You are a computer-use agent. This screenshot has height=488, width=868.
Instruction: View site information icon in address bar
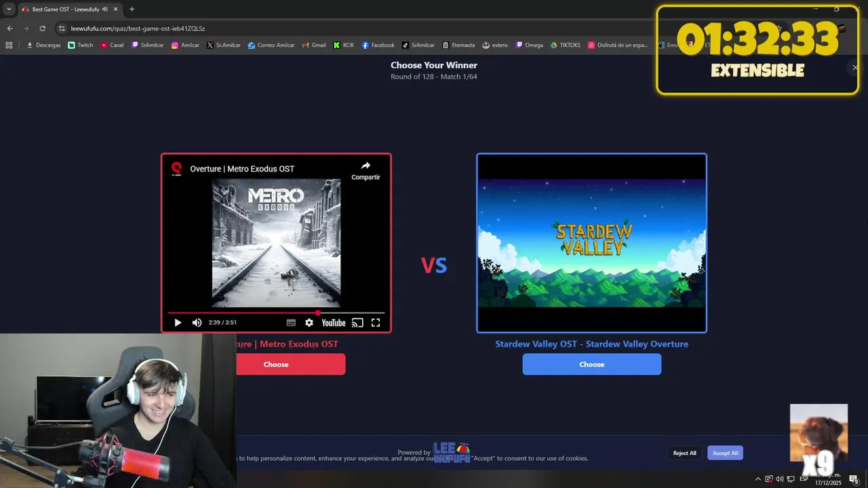point(62,28)
